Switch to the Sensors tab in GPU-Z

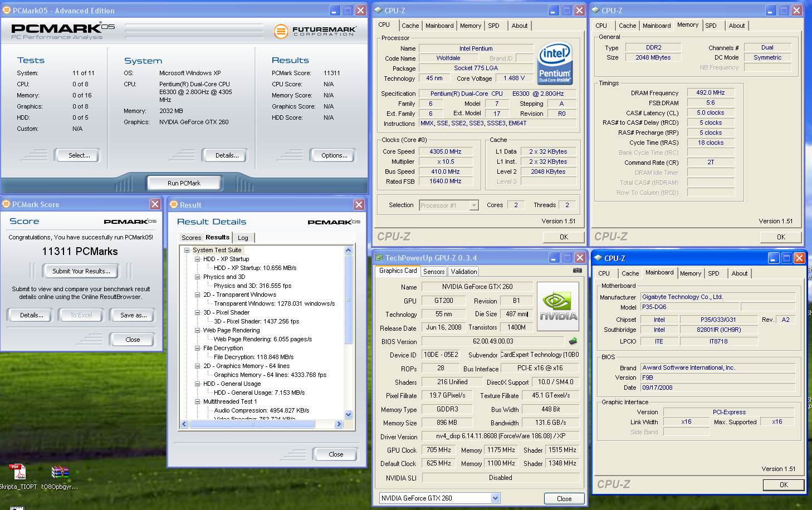click(434, 272)
